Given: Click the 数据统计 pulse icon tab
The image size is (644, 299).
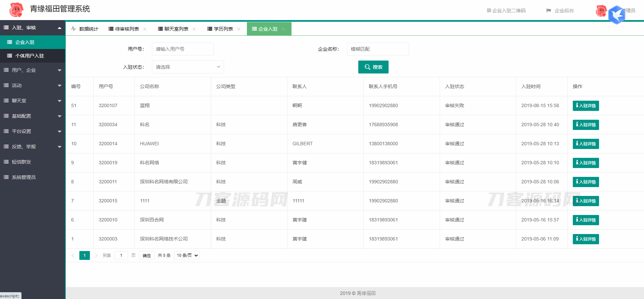Looking at the screenshot, I should coord(85,29).
